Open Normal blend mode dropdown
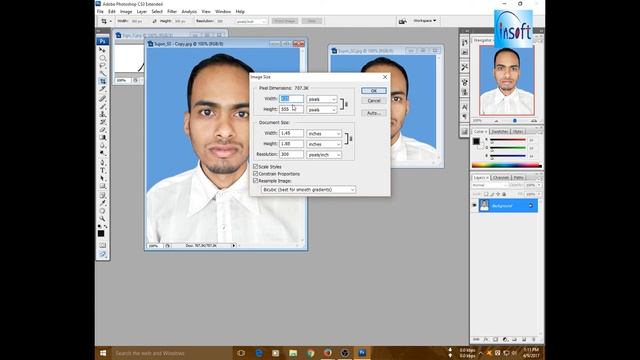Screen dimensions: 640x360 pyautogui.click(x=489, y=185)
